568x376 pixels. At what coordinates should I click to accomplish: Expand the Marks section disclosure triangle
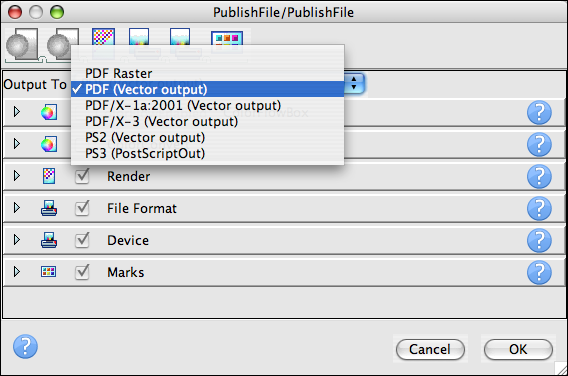(17, 272)
